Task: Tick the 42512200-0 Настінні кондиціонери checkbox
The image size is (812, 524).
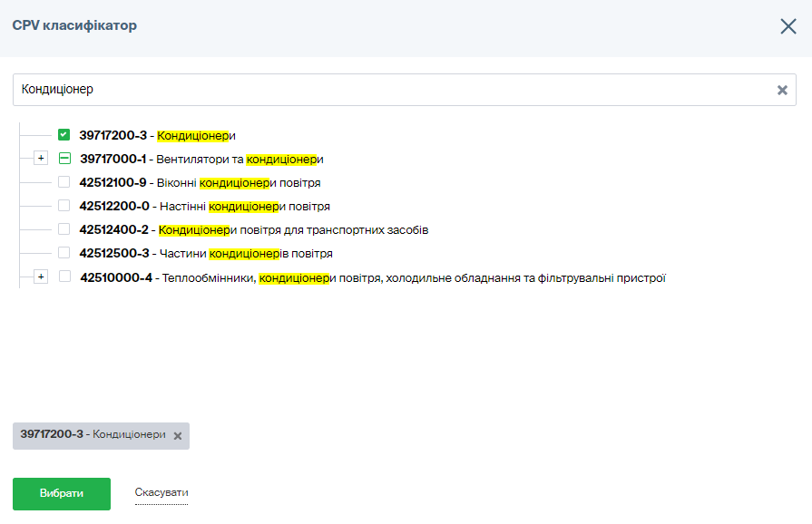Action: pyautogui.click(x=64, y=206)
